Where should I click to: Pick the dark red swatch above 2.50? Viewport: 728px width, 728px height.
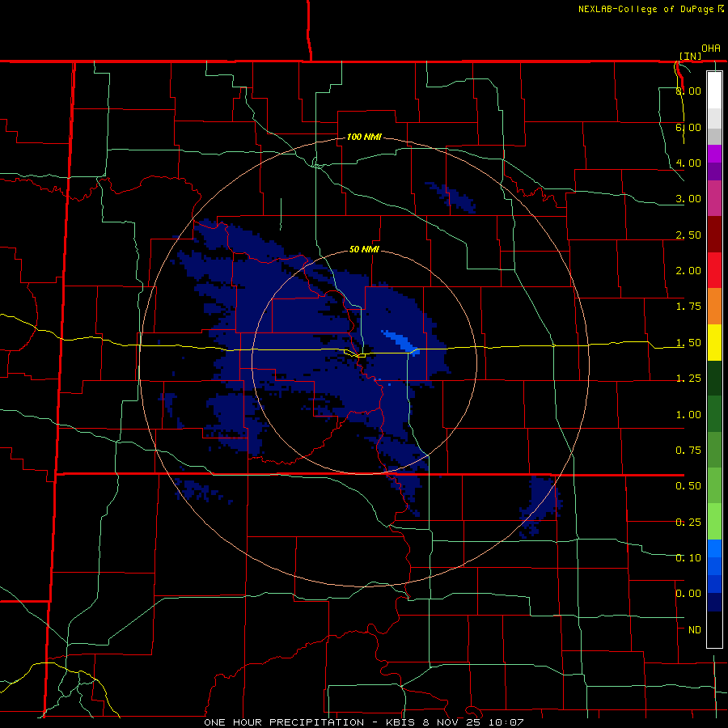click(714, 234)
